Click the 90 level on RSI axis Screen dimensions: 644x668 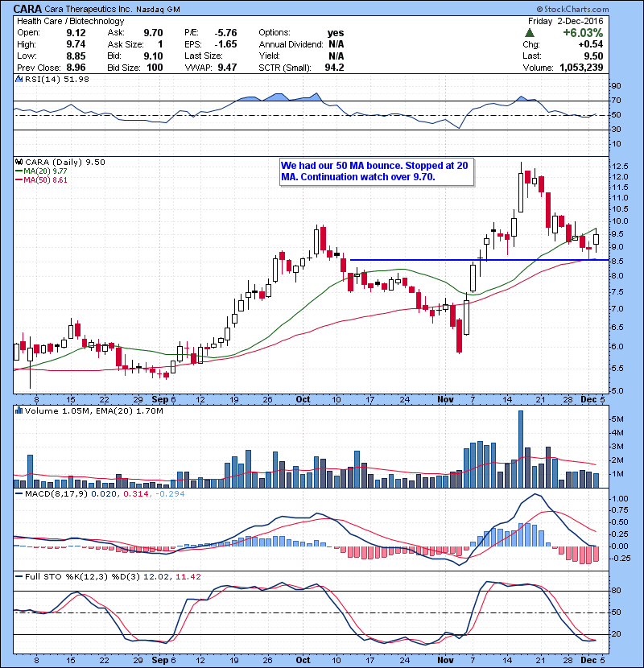pyautogui.click(x=617, y=86)
